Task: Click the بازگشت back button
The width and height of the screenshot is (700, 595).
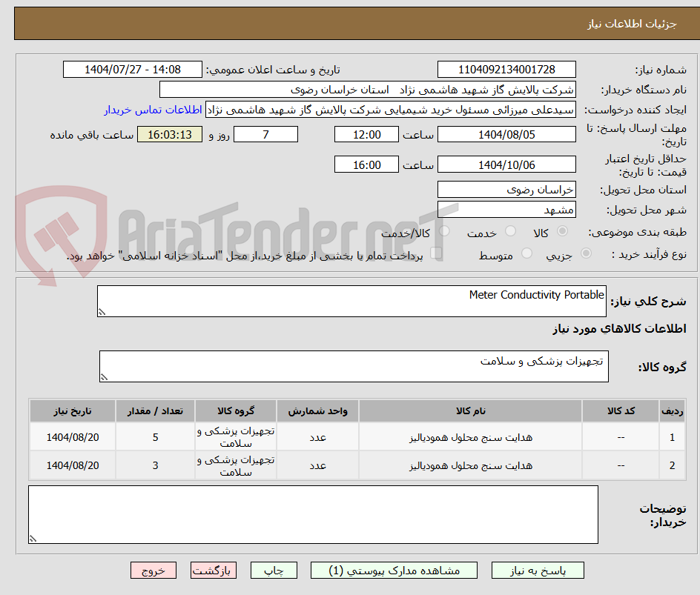Action: click(214, 571)
